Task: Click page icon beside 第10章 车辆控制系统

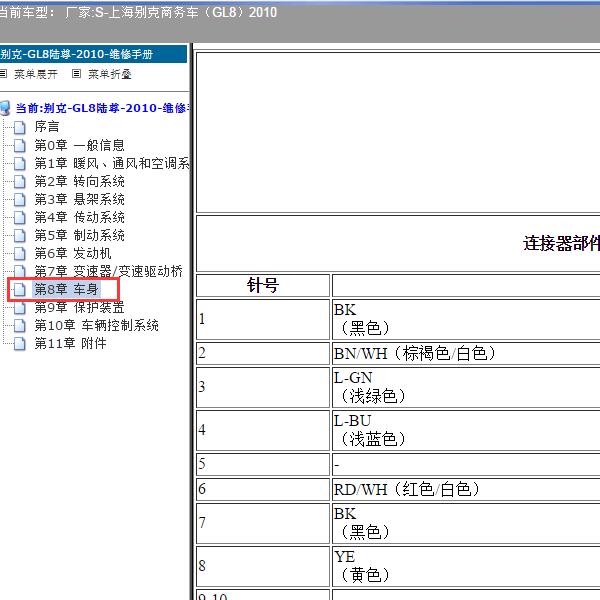Action: (20, 326)
